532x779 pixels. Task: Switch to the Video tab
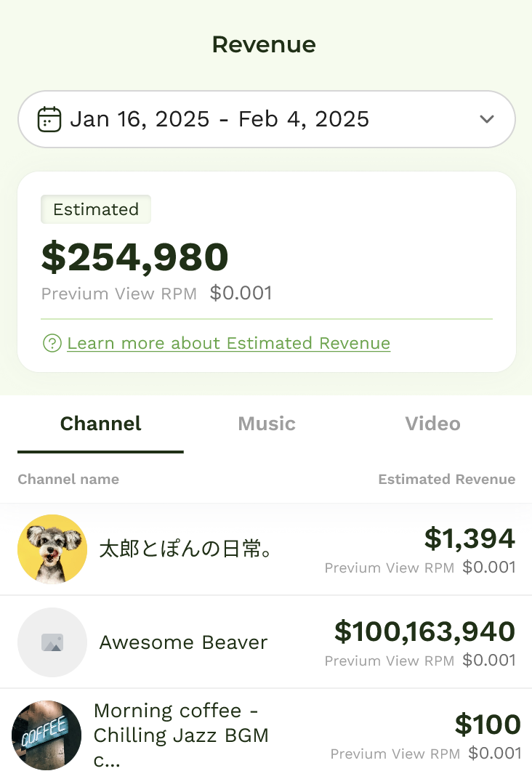pyautogui.click(x=432, y=424)
